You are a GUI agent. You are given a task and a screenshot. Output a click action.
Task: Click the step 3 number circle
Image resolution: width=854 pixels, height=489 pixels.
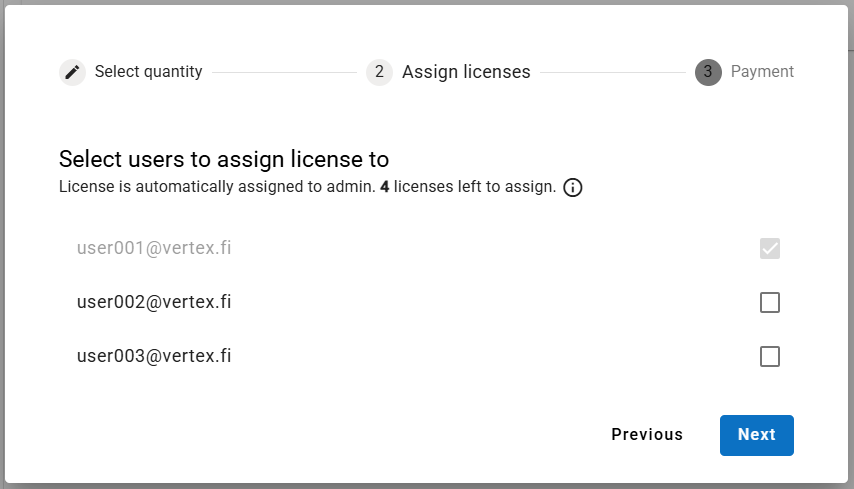(708, 72)
